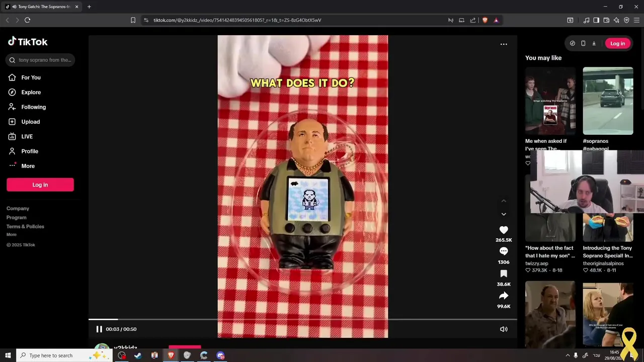Go to the next video

[x=504, y=214]
